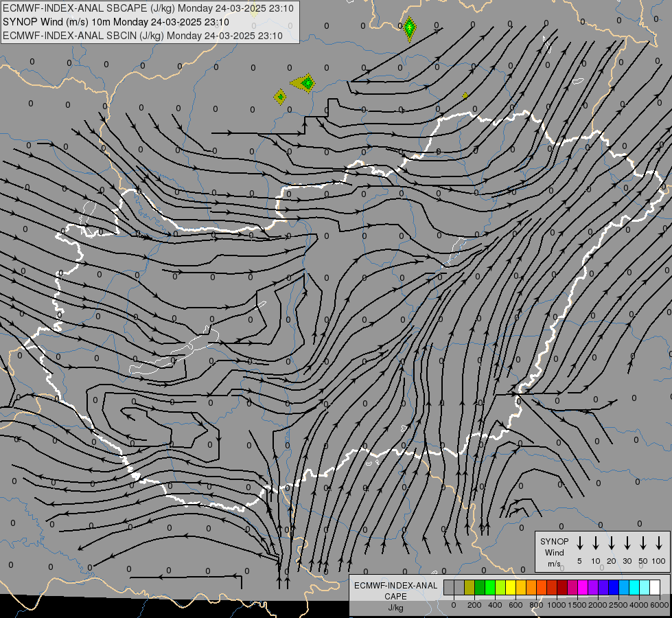Click the '2500' tick label in CAPE legend
This screenshot has width=672, height=618.
coord(618,605)
